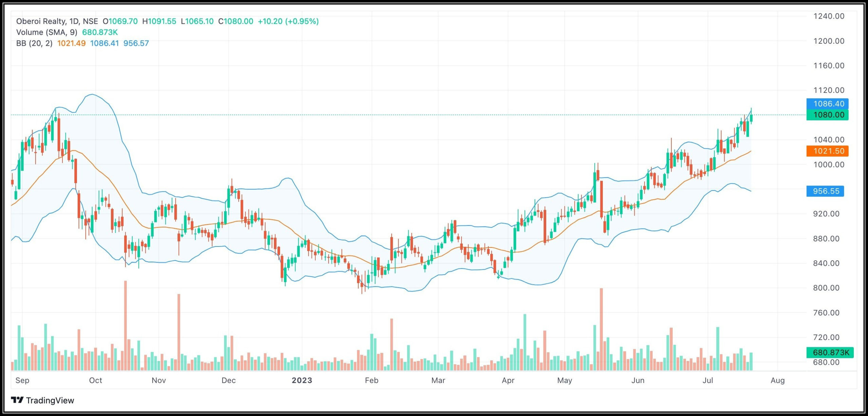Click the BB upper value 1086.41
Screen dimensions: 868x416
coord(104,43)
